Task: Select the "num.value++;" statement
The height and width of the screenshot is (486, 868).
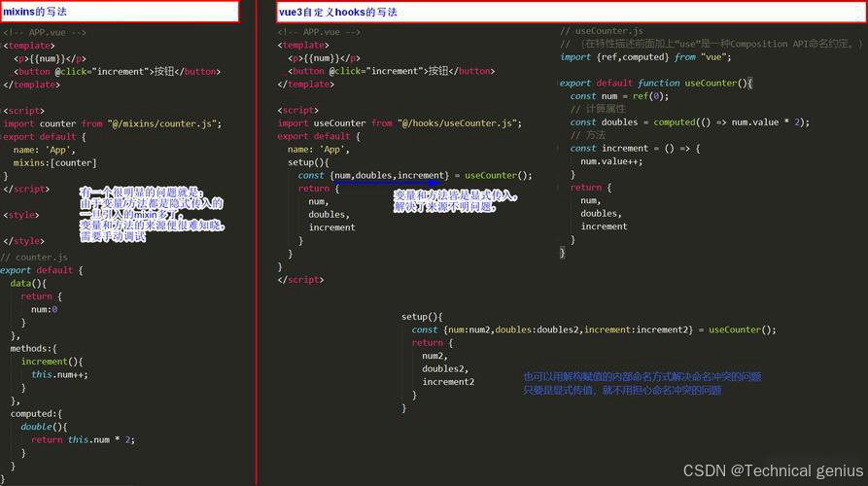Action: tap(611, 161)
